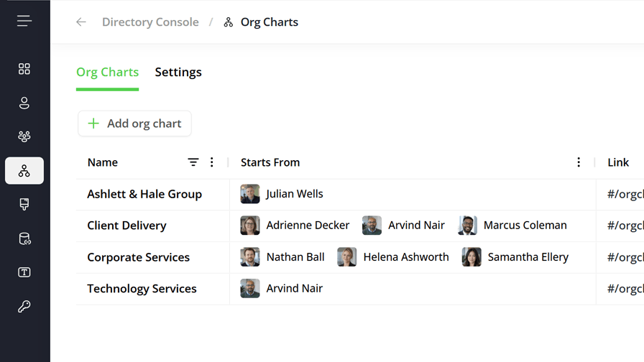
Task: Select the name Adrienne Decker
Action: (308, 226)
